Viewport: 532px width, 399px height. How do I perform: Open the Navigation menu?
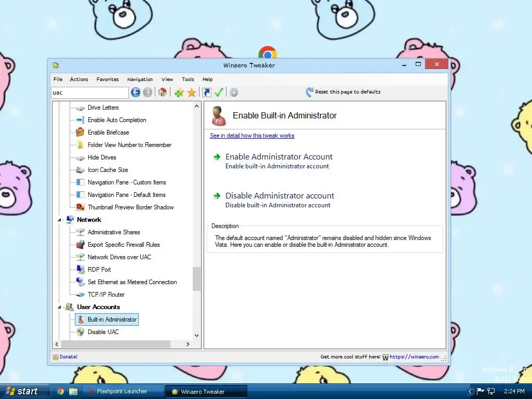pyautogui.click(x=140, y=79)
